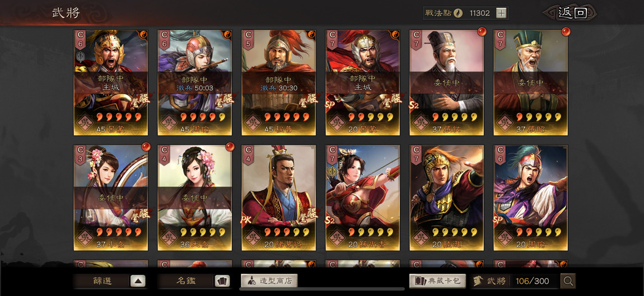Open the 名鑑 card catalog icon

[x=222, y=281]
